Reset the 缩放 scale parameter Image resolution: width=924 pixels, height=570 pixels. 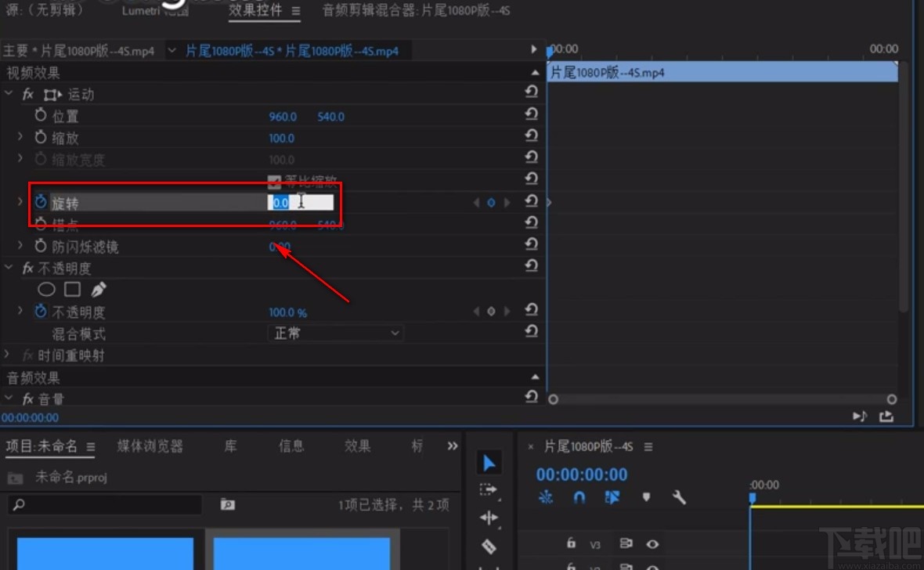tap(531, 135)
